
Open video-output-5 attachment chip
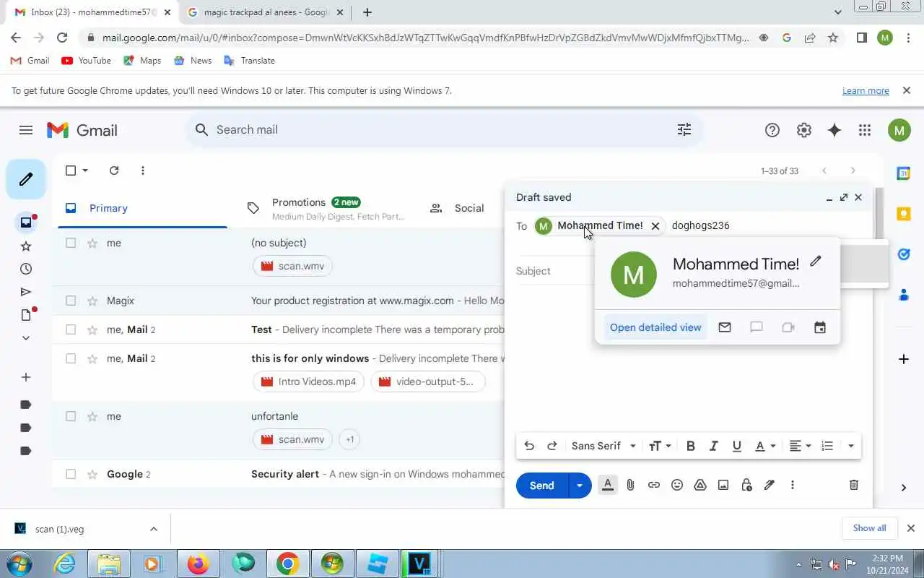427,381
